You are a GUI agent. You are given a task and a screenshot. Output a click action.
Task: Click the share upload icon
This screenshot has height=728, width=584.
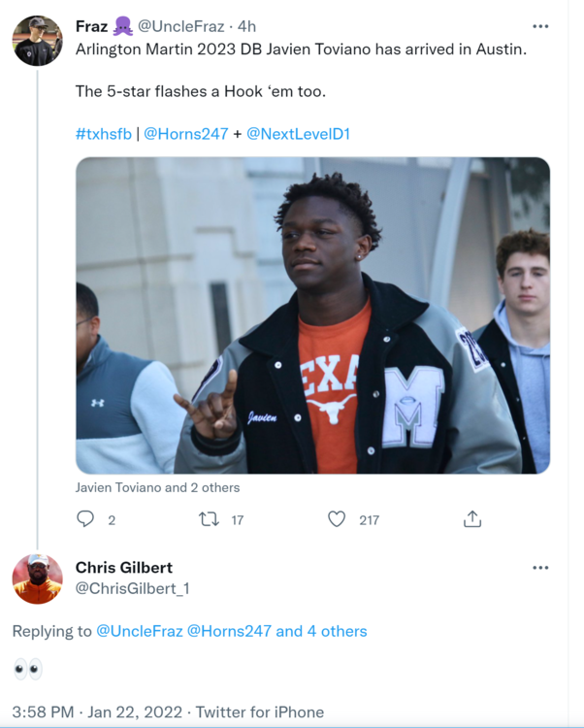(472, 519)
